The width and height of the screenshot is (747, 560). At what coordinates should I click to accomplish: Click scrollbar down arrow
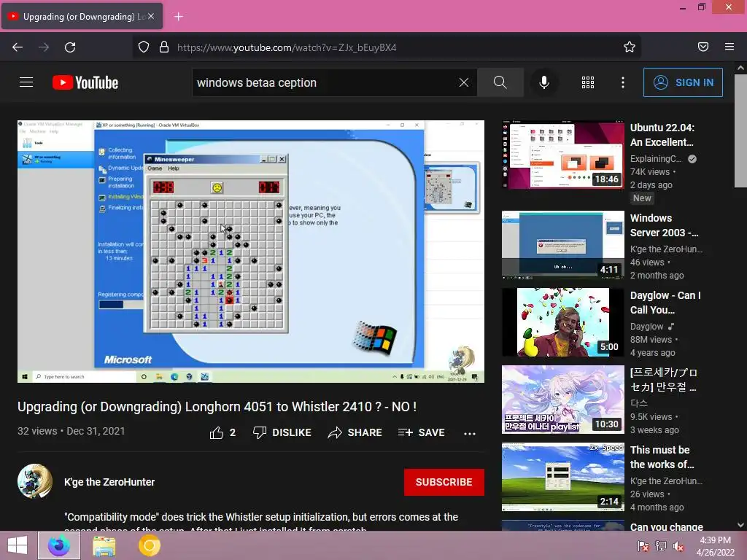[740, 525]
